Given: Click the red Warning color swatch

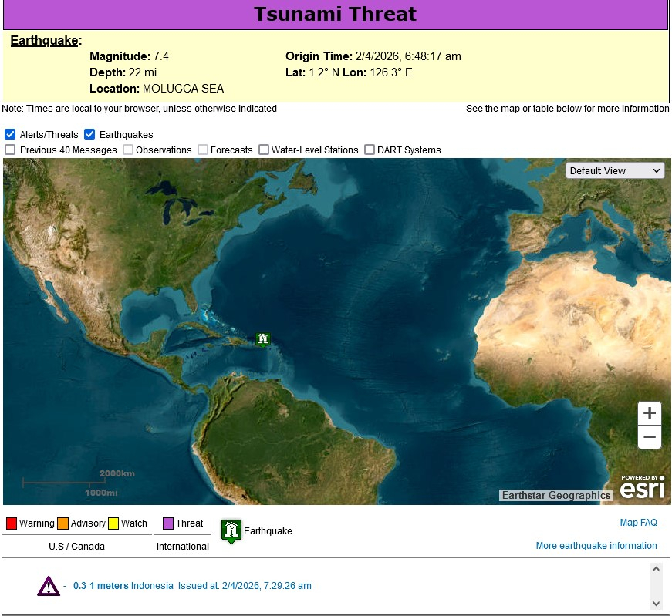Looking at the screenshot, I should [12, 523].
